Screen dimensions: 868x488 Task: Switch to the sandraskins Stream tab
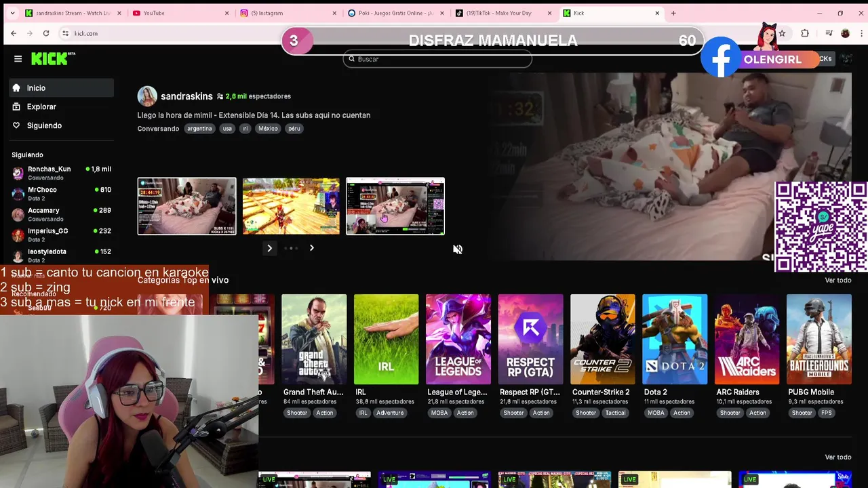point(73,13)
